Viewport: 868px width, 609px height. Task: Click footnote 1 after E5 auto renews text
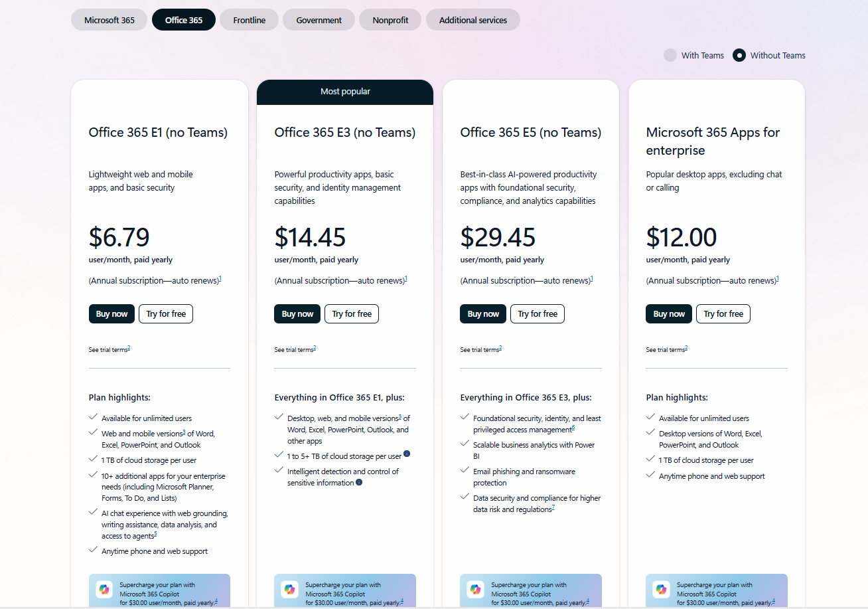click(x=591, y=278)
